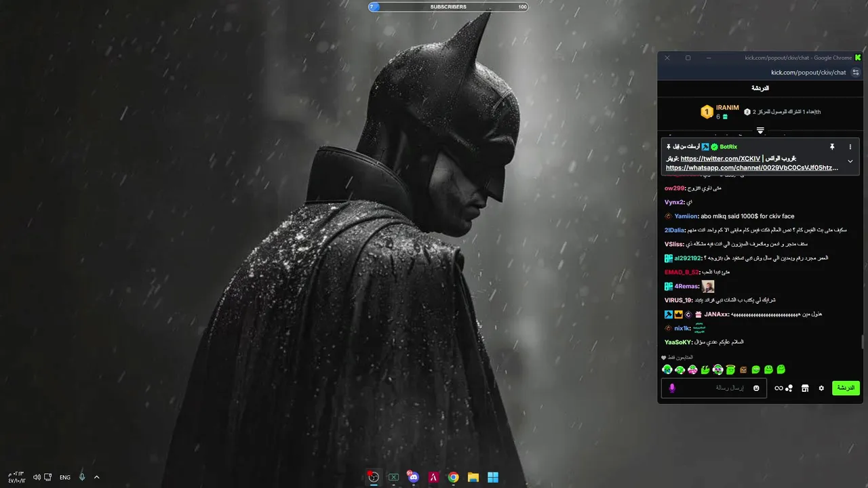Click the green Kick extension icon in title bar
868x488 pixels.
[x=858, y=58]
